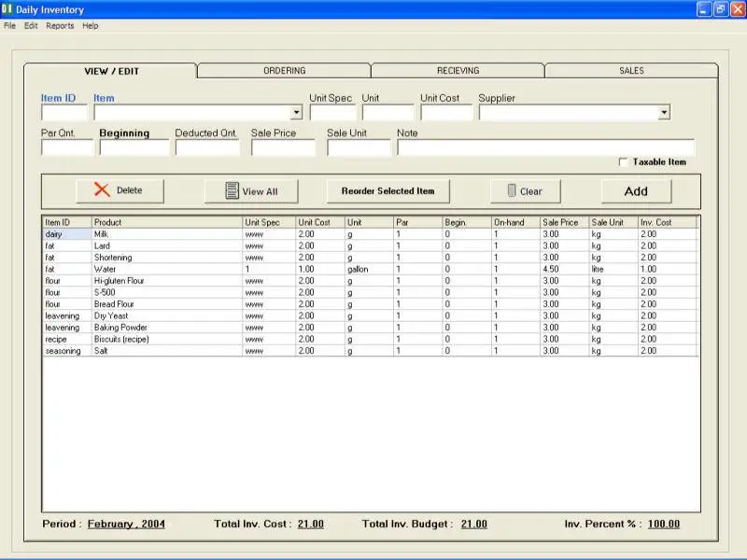This screenshot has width=747, height=560.
Task: Click into the Sale Price field
Action: [283, 147]
